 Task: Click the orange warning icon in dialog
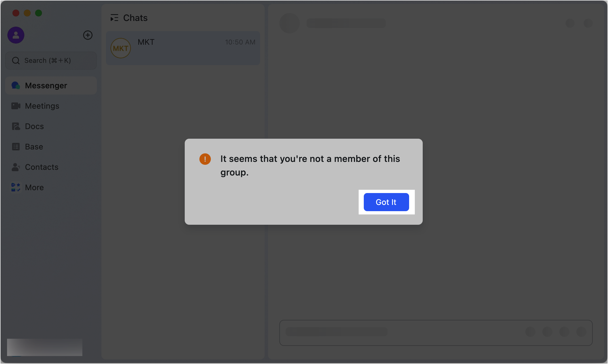point(205,159)
